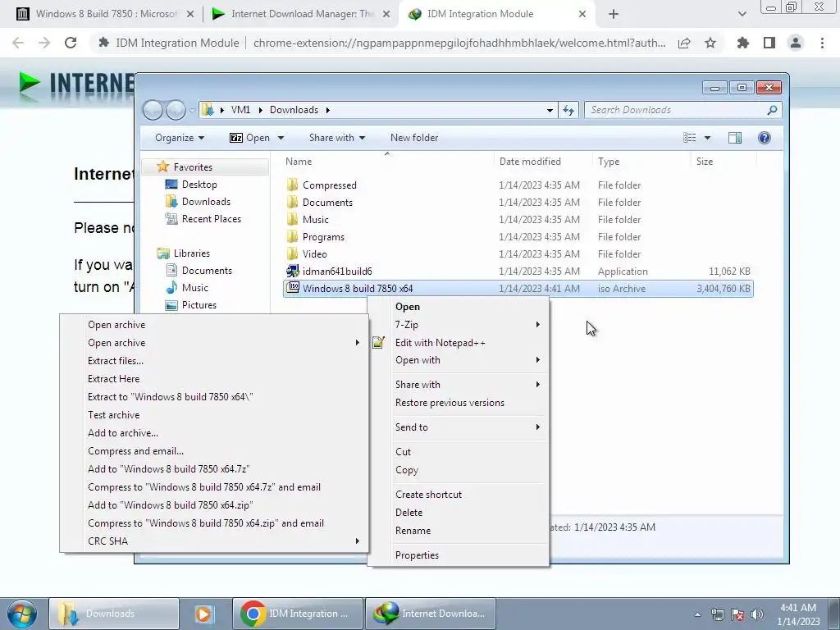Image resolution: width=840 pixels, height=630 pixels.
Task: Choose Edit with Notepad++
Action: [x=459, y=342]
